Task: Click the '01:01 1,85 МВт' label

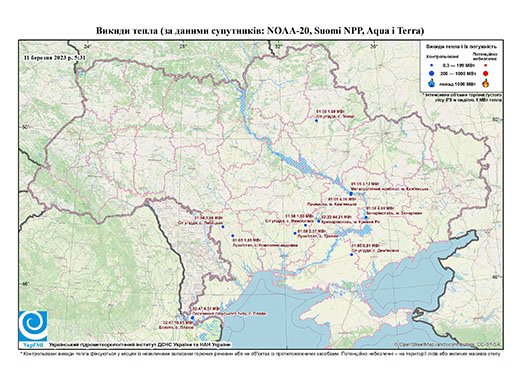Action: 247,240
